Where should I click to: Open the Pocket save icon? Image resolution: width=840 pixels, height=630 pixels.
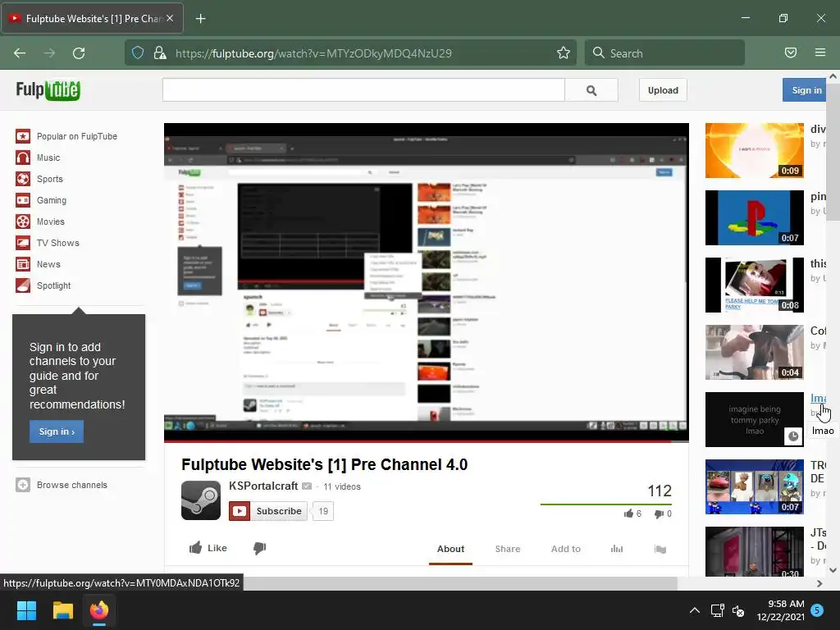(791, 52)
